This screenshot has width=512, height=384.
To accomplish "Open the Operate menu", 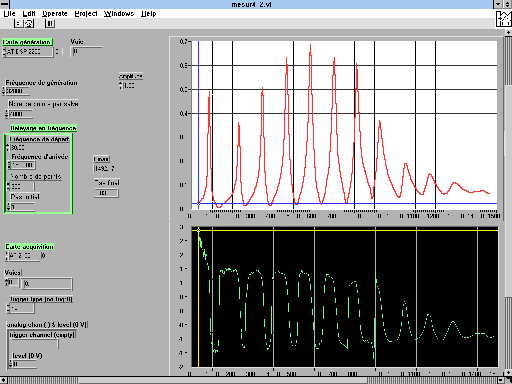I will (x=55, y=14).
